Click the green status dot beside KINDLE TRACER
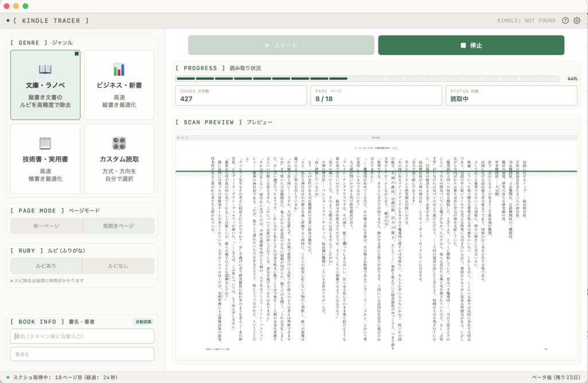Screen dimensions: 588x383 8,21
